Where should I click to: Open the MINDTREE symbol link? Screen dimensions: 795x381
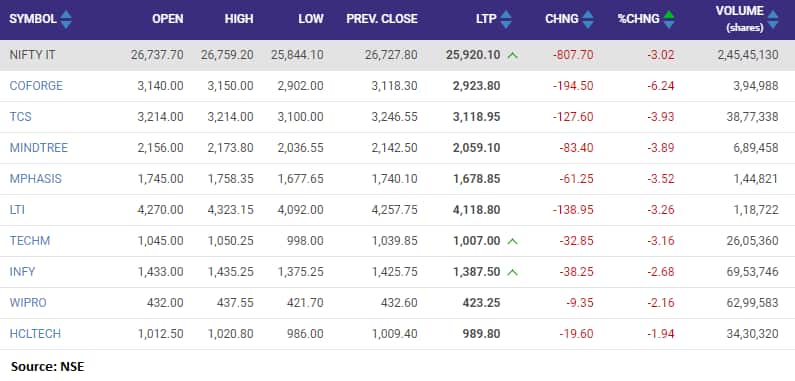pos(39,148)
